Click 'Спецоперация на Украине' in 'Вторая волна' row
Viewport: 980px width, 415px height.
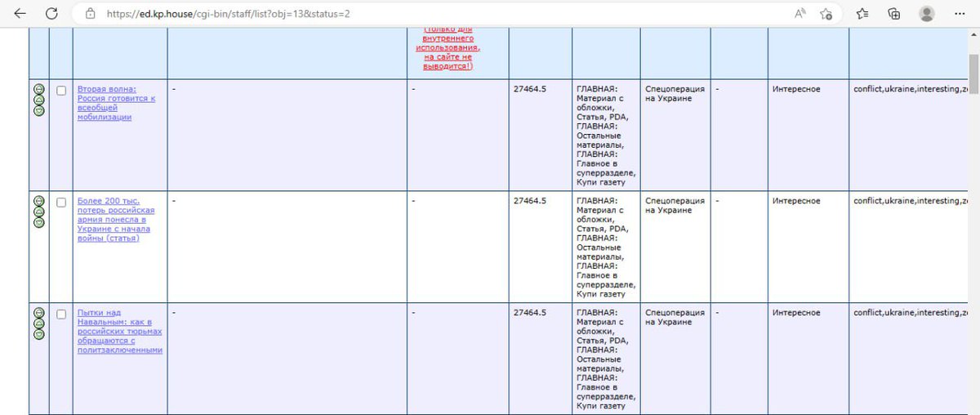click(x=675, y=94)
